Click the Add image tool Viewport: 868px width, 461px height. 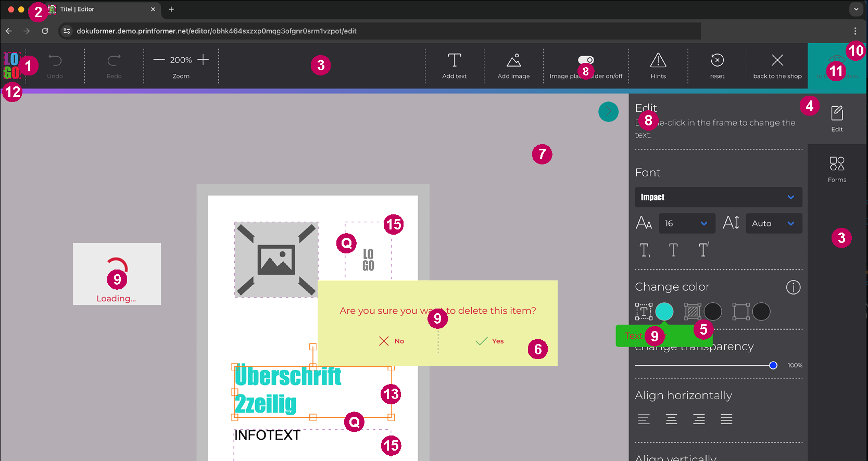coord(513,60)
